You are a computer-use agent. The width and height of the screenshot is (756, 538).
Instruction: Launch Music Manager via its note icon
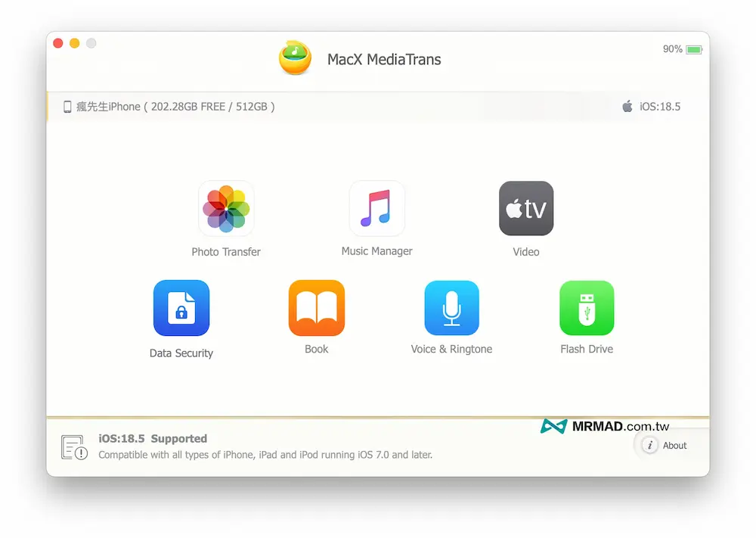click(376, 208)
